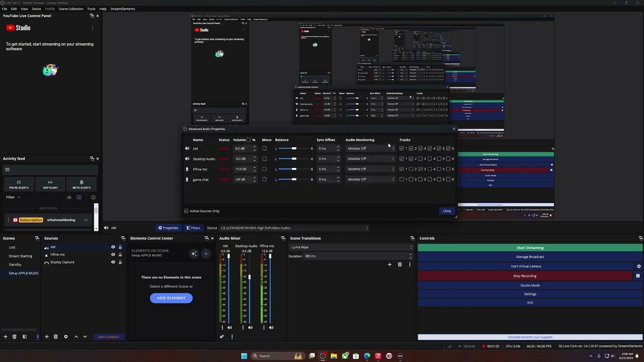This screenshot has height=362, width=644.
Task: Enable Mono for the AM audio source
Action: (264, 149)
